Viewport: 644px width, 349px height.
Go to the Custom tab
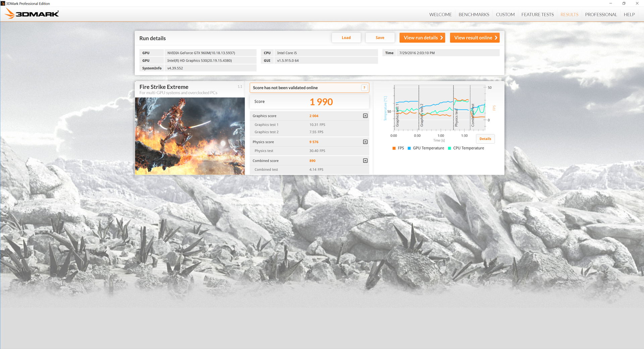505,14
